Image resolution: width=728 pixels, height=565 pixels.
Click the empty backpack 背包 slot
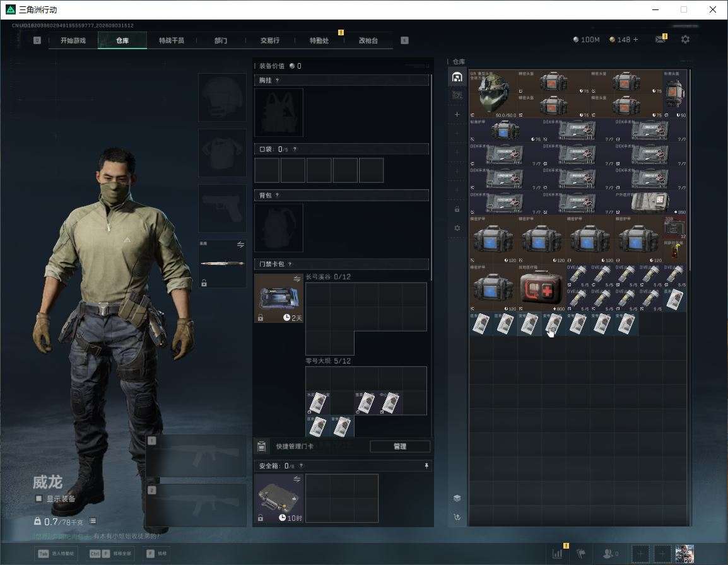[x=279, y=228]
